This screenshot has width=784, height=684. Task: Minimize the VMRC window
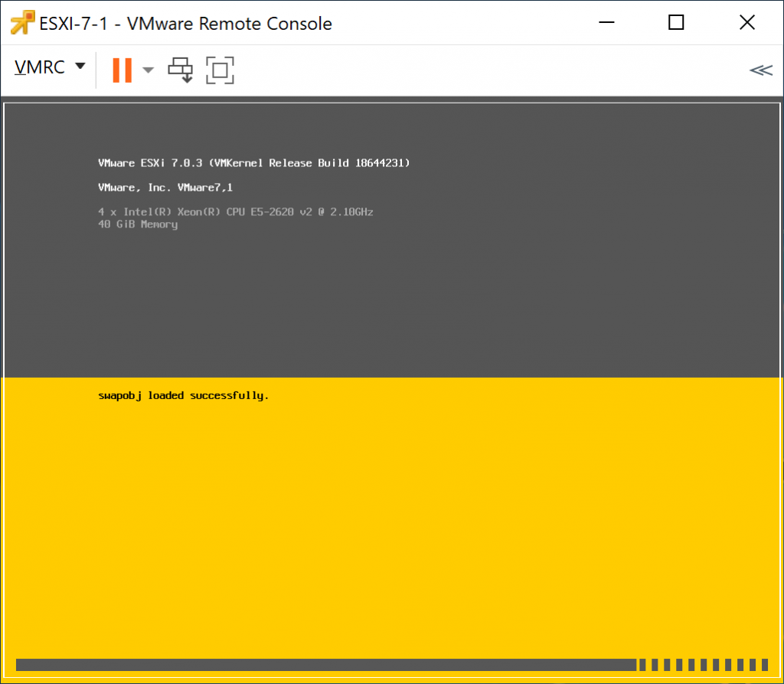point(606,22)
